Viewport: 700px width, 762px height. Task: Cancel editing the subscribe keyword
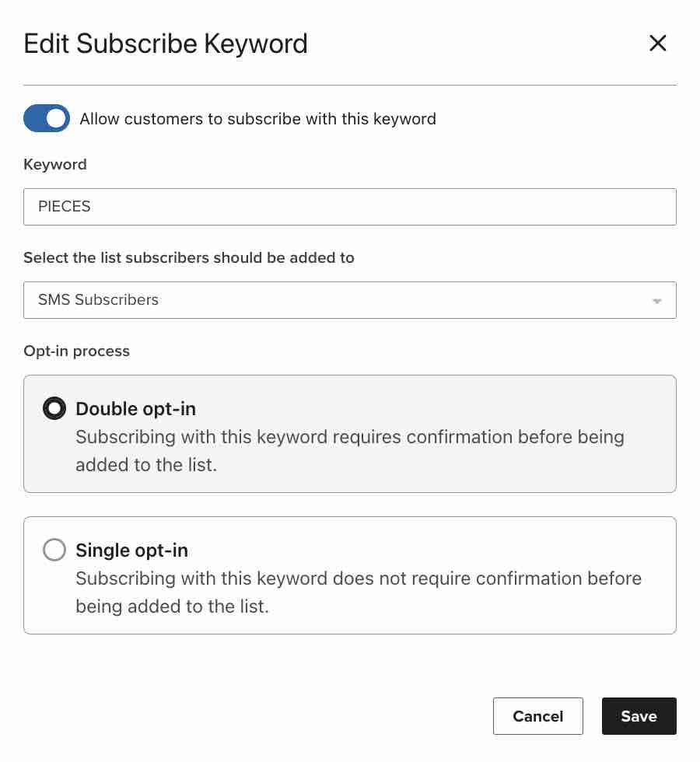pyautogui.click(x=538, y=716)
